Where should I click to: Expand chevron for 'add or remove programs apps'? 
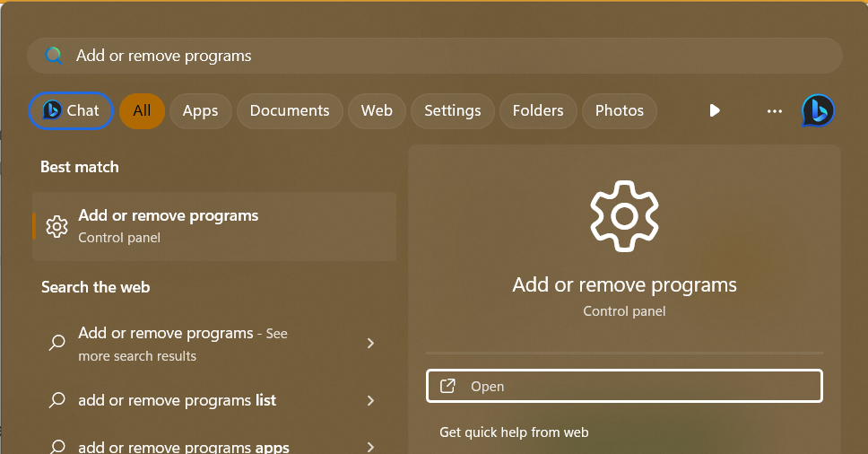(370, 446)
